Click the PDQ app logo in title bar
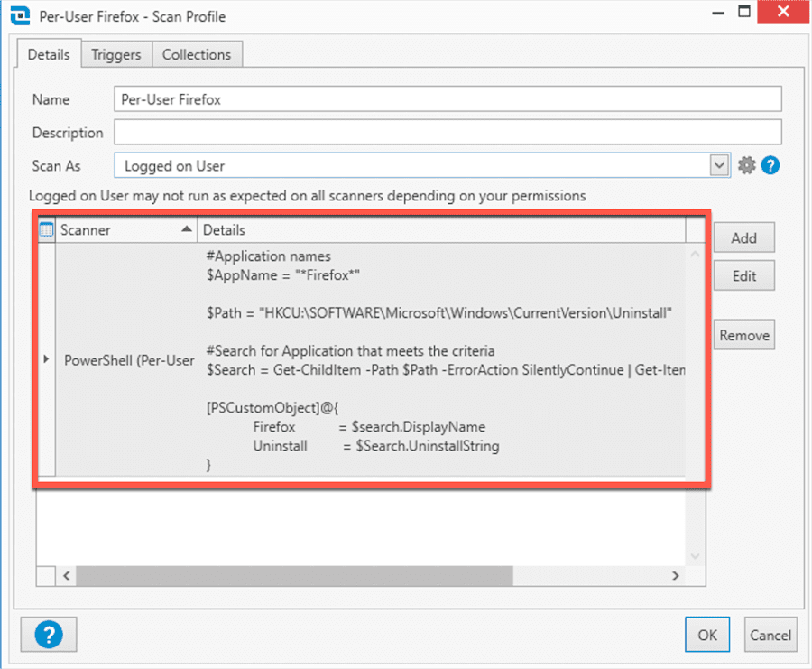The width and height of the screenshot is (812, 669). point(20,15)
